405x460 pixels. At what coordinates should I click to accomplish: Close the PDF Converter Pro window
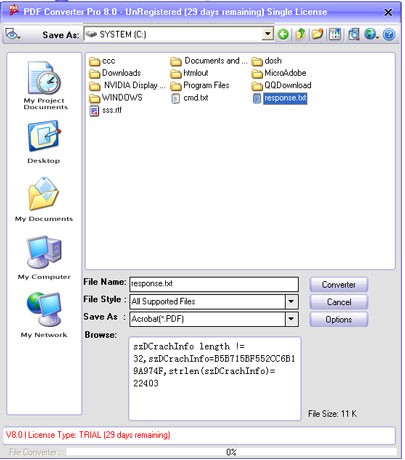388,13
